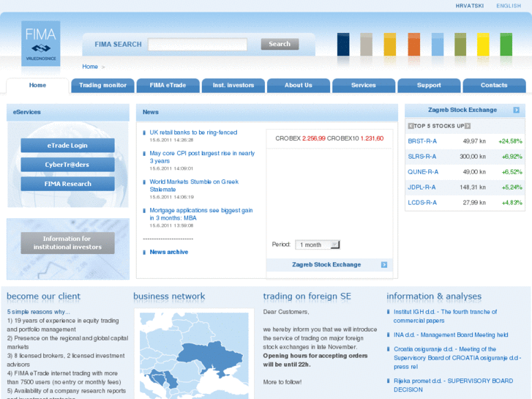This screenshot has width=532, height=399.
Task: Show previous stocks list with left arrow
Action: (411, 126)
